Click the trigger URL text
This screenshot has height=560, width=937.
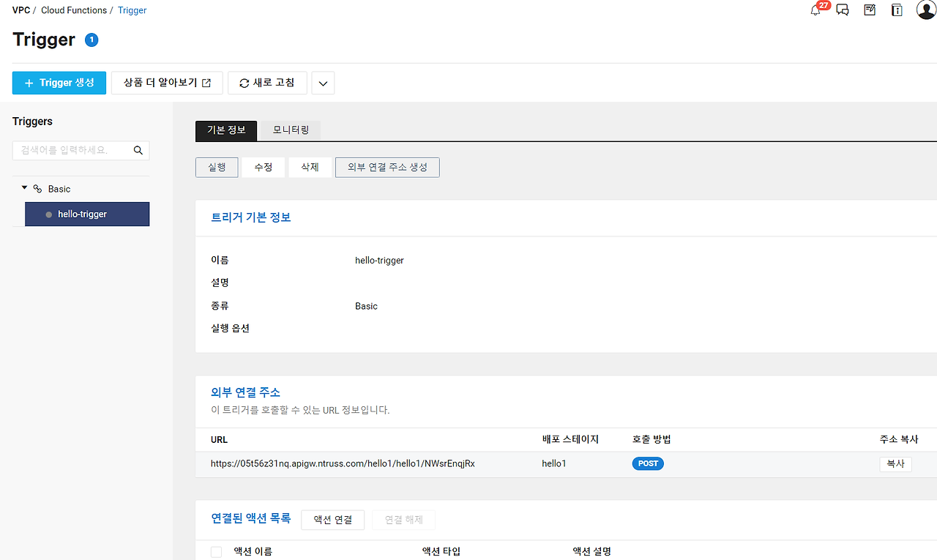point(343,463)
